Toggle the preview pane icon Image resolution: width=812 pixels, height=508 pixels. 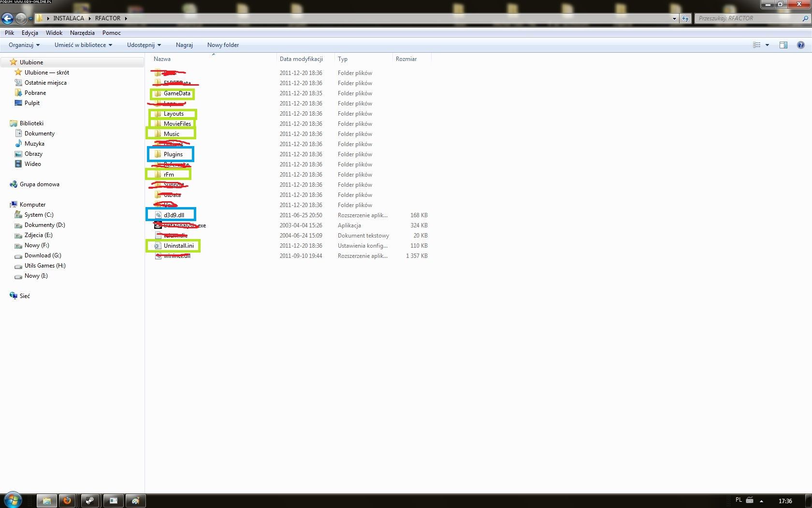(x=783, y=45)
